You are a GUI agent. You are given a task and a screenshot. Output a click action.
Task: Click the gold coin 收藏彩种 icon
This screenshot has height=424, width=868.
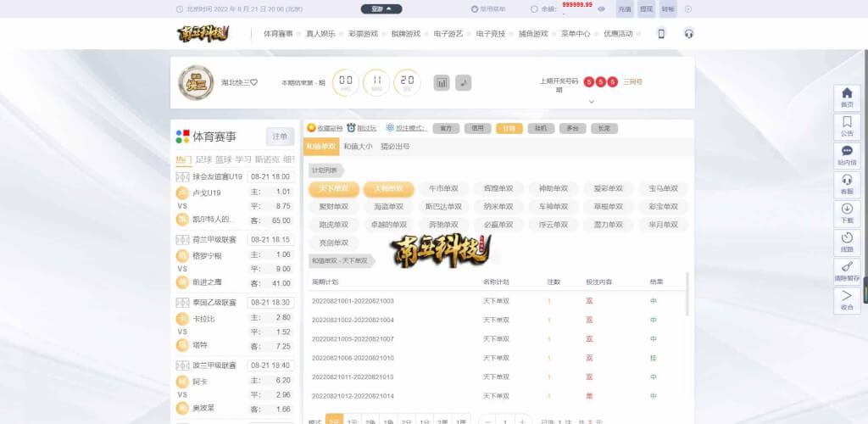pyautogui.click(x=311, y=128)
